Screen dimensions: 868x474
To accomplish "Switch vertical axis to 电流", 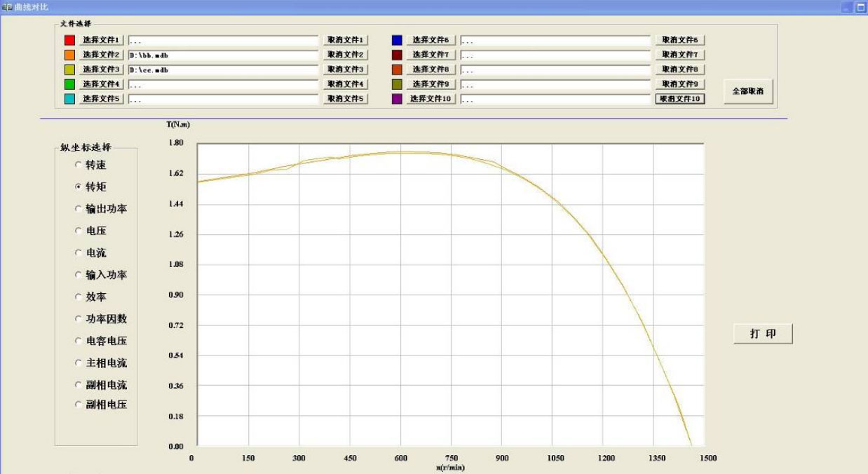I will click(x=79, y=253).
